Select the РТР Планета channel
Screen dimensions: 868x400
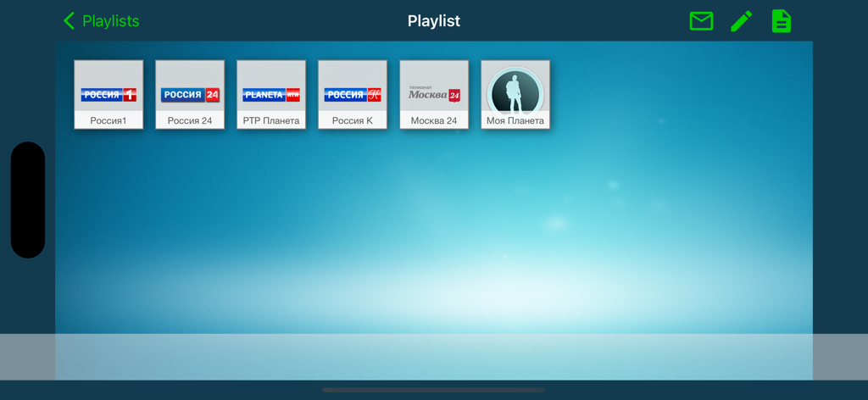coord(271,95)
